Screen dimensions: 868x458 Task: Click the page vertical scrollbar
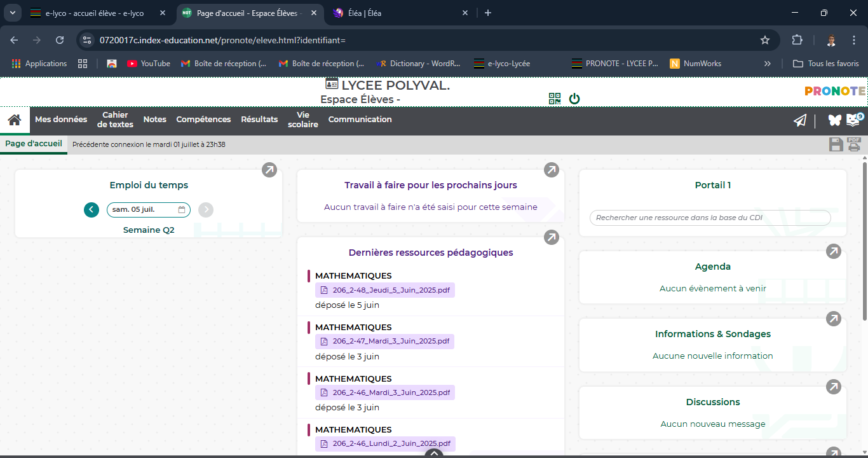864,242
